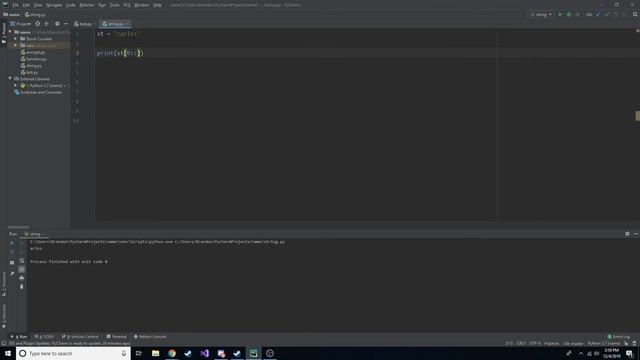Image resolution: width=640 pixels, height=360 pixels.
Task: Start debugging with the bug icon
Action: pyautogui.click(x=569, y=14)
